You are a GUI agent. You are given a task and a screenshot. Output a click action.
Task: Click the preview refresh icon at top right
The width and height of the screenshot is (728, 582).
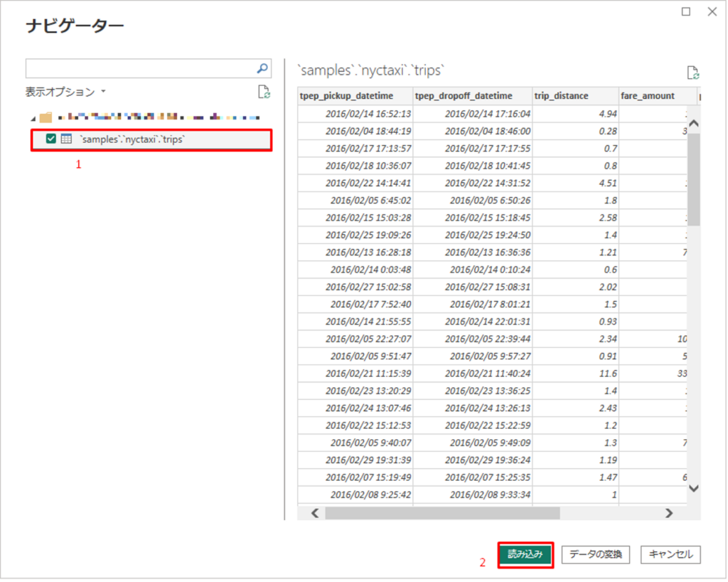click(x=692, y=73)
